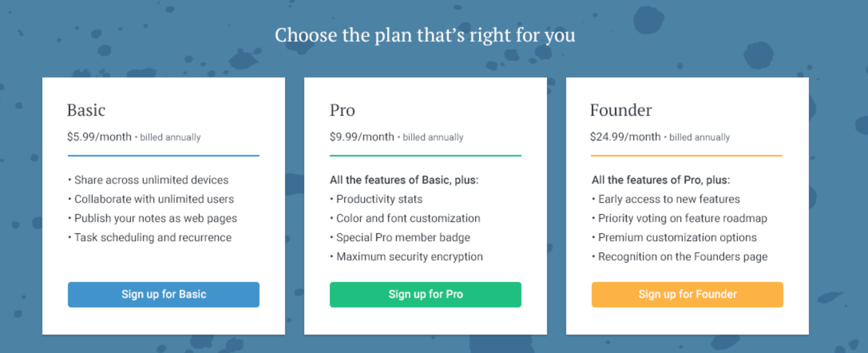Image resolution: width=868 pixels, height=353 pixels.
Task: Click 'Productivity stats' in Pro plan
Action: coord(379,199)
